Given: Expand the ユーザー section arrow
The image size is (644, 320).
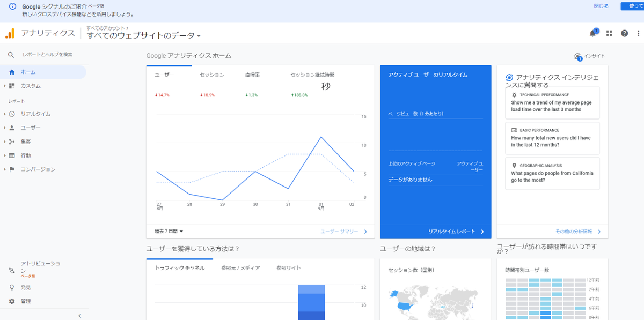Looking at the screenshot, I should 4,128.
